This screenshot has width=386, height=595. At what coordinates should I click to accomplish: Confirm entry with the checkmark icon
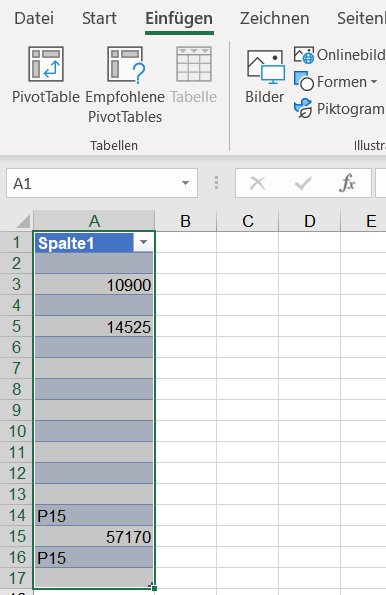[303, 184]
